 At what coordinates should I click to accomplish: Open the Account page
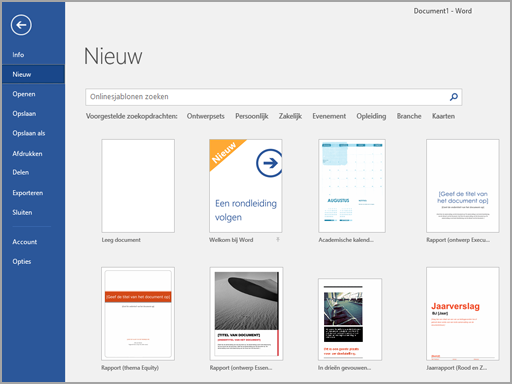point(25,242)
